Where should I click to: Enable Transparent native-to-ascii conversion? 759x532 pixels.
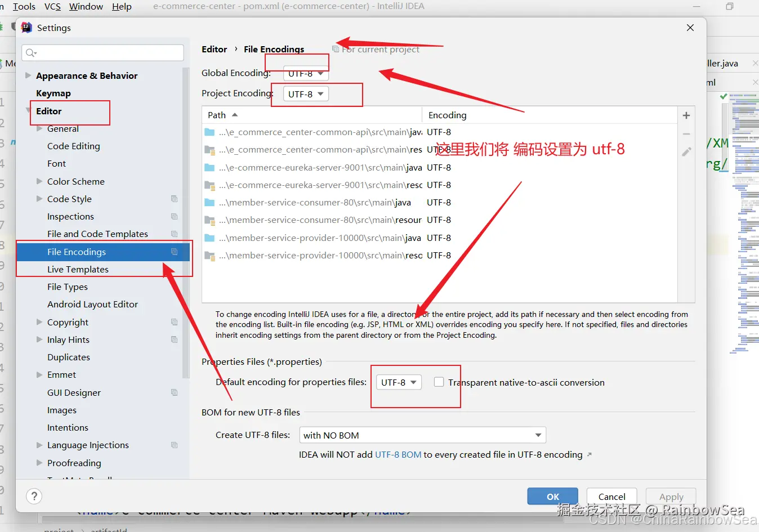[x=439, y=382]
